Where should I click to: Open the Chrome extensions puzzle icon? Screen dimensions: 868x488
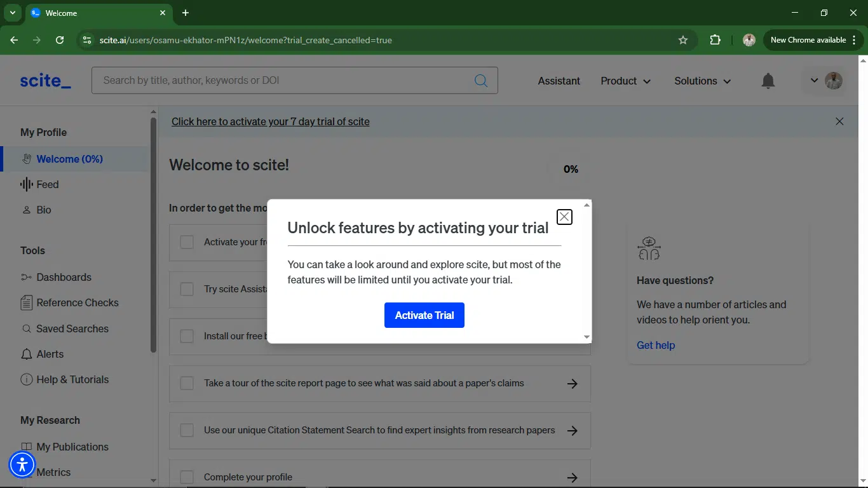click(715, 40)
